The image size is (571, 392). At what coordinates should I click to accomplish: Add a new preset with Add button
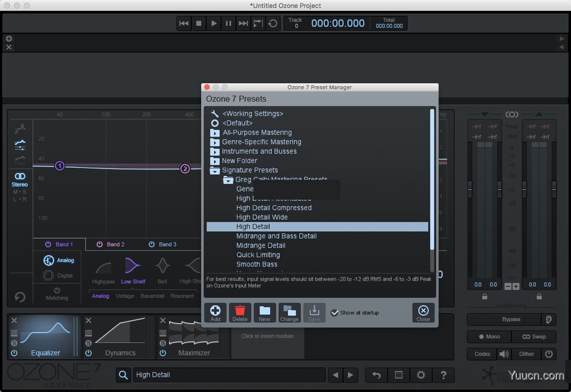(215, 313)
